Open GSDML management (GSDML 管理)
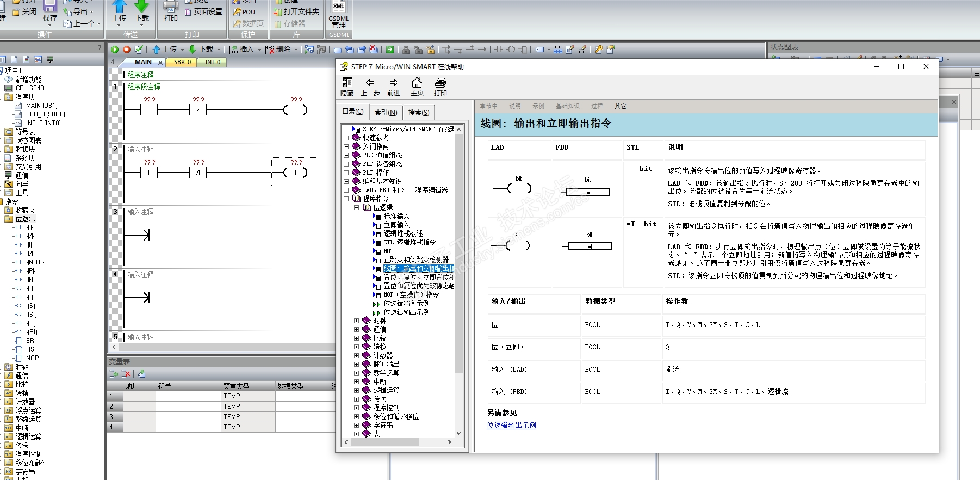This screenshot has height=480, width=980. (339, 15)
